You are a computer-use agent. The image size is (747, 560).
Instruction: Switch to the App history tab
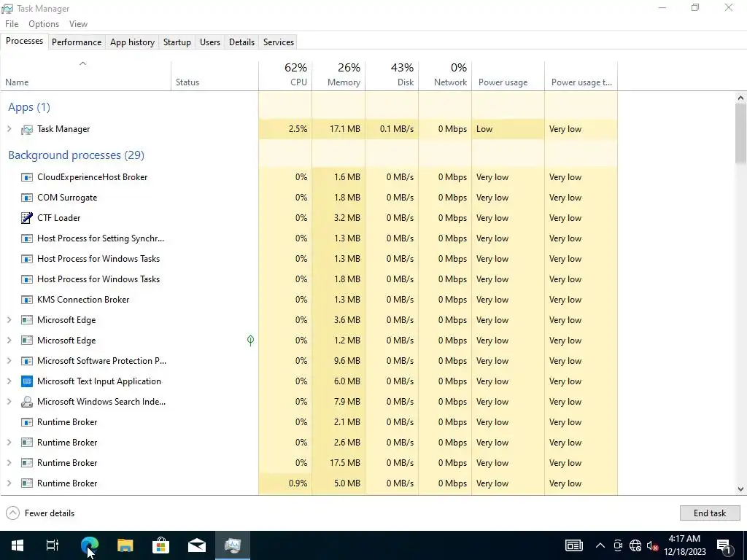coord(133,42)
